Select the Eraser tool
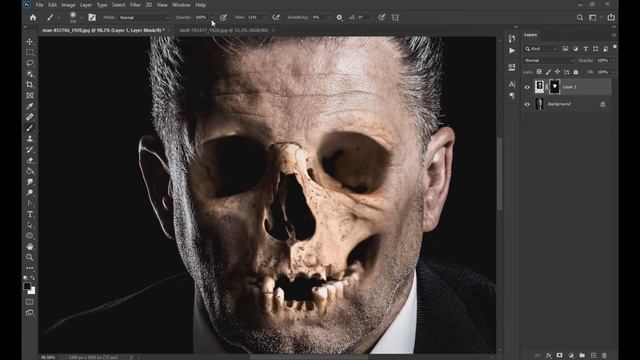 pos(30,160)
